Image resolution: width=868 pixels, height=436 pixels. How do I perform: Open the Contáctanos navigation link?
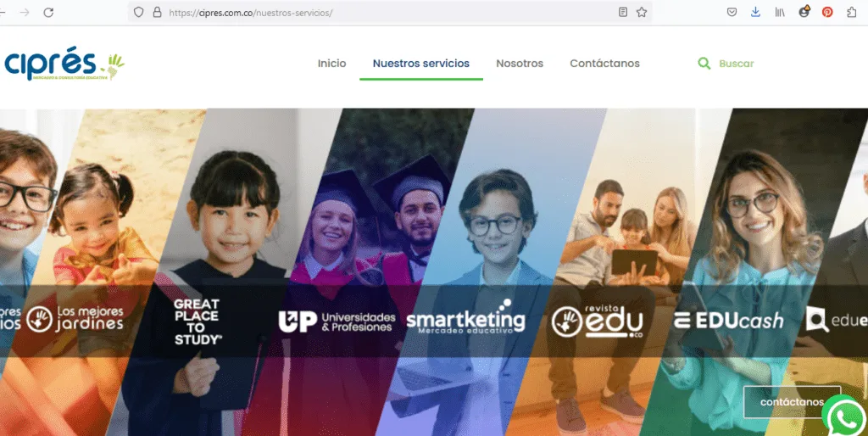coord(604,63)
